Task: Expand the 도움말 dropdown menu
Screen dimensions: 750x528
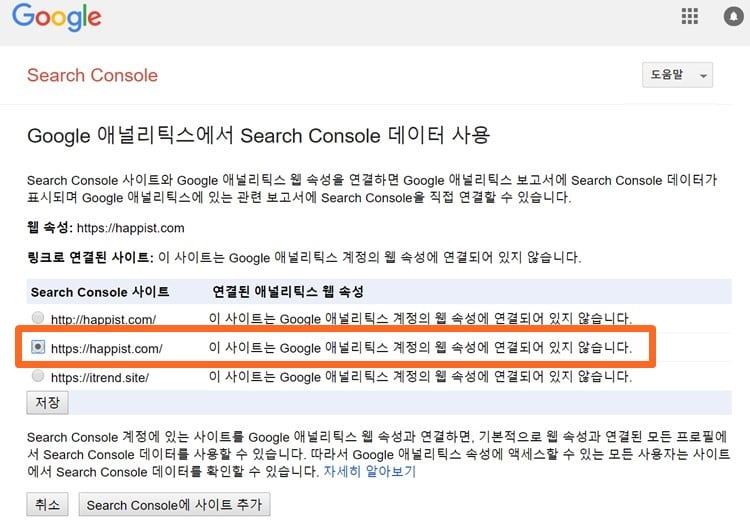Action: coord(678,76)
